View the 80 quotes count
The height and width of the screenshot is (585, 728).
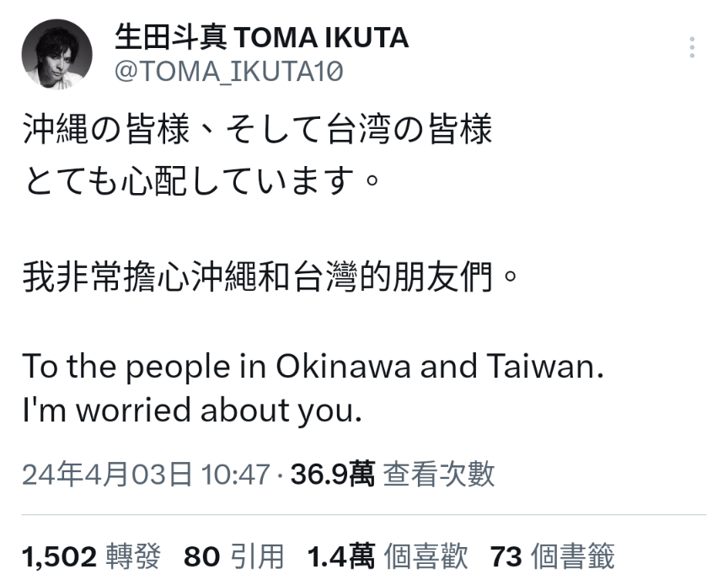(x=201, y=556)
